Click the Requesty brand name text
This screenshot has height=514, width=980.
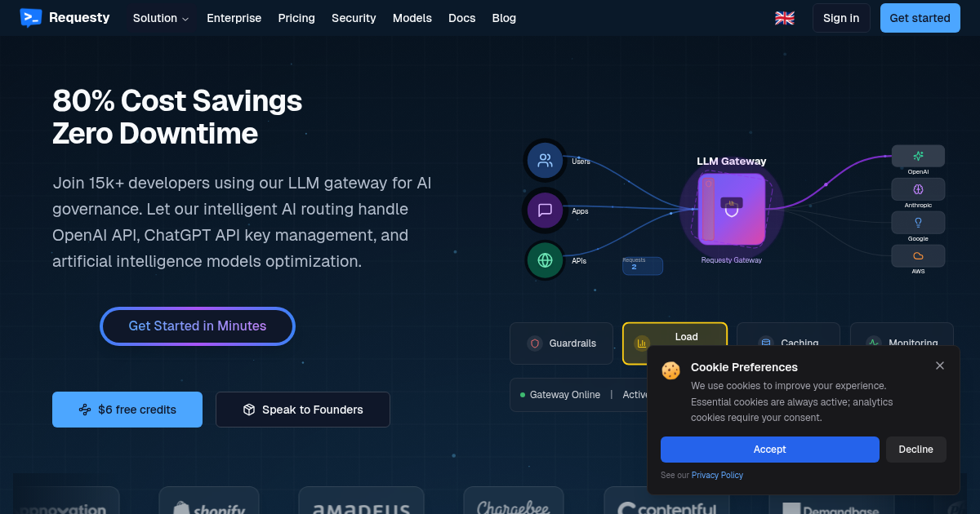click(79, 17)
